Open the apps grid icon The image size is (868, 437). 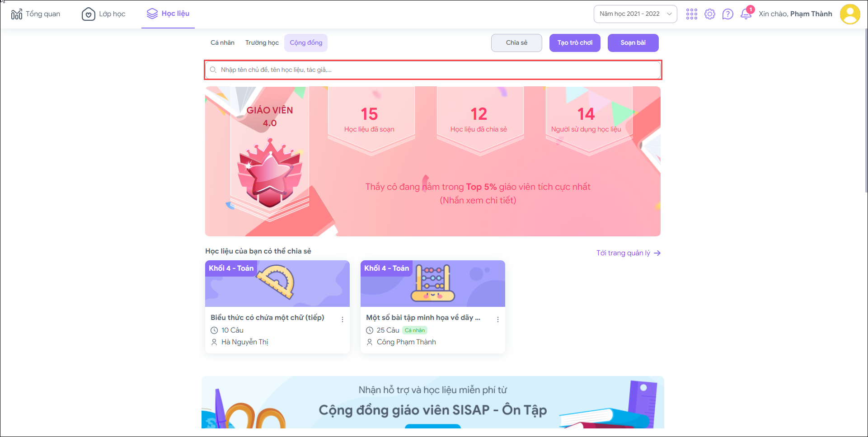click(x=691, y=14)
